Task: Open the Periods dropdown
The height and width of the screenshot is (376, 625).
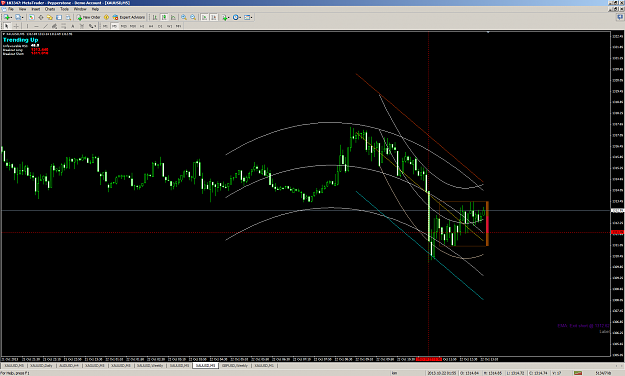Action: click(x=237, y=17)
